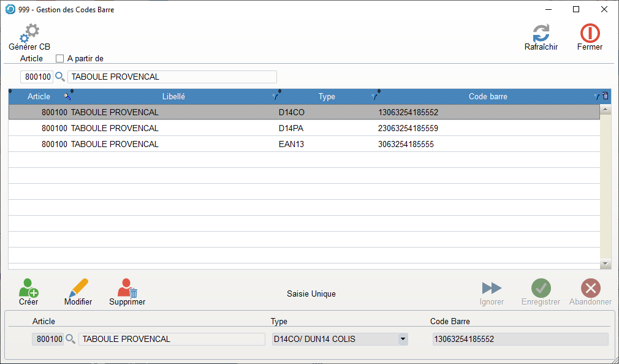
Task: Click the magnifier beside top article code
Action: [60, 77]
